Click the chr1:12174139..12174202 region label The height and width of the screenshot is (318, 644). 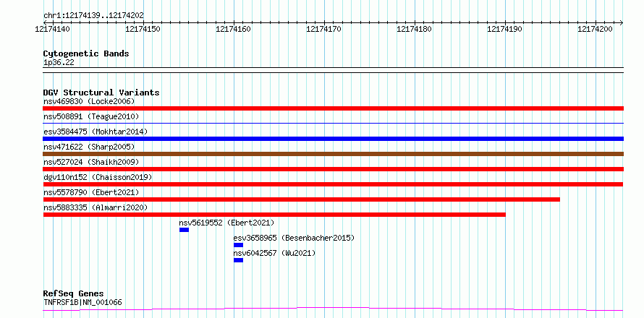(x=93, y=16)
